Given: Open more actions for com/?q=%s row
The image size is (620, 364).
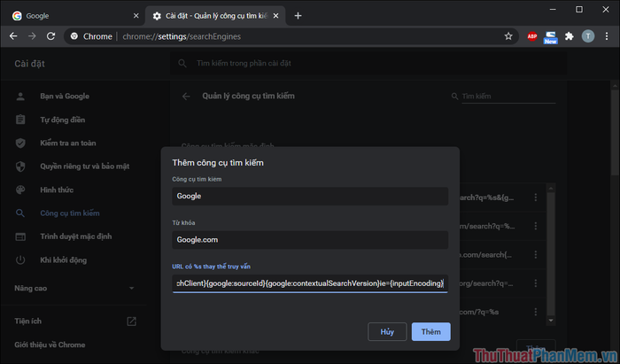Looking at the screenshot, I should tap(536, 312).
